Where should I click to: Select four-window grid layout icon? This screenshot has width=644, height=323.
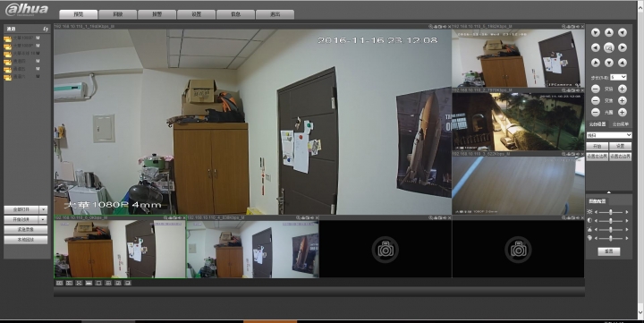point(108,283)
